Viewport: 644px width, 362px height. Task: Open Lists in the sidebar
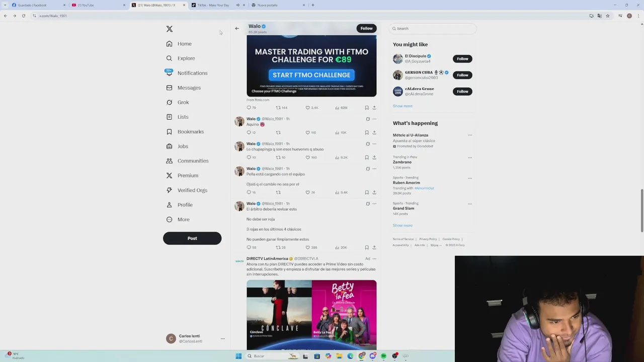pos(177,117)
